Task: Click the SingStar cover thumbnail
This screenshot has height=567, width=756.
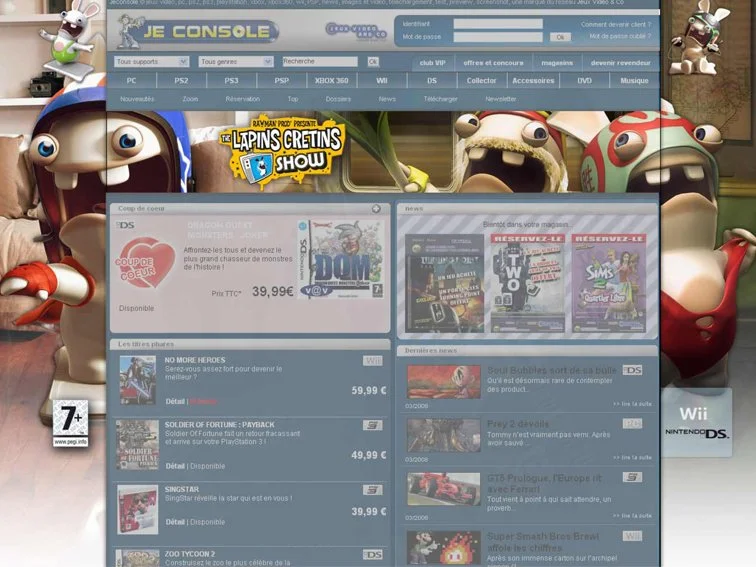Action: pyautogui.click(x=137, y=510)
